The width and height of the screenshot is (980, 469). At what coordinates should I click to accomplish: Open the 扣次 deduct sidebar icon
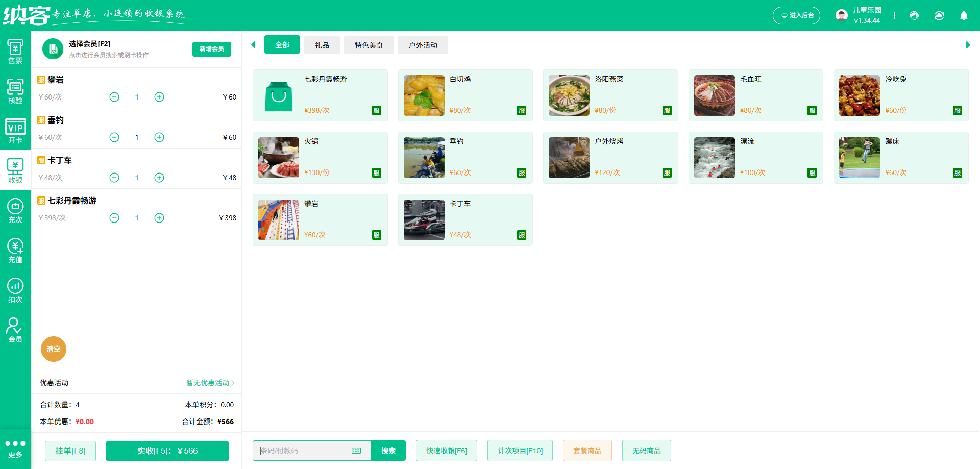(x=15, y=290)
